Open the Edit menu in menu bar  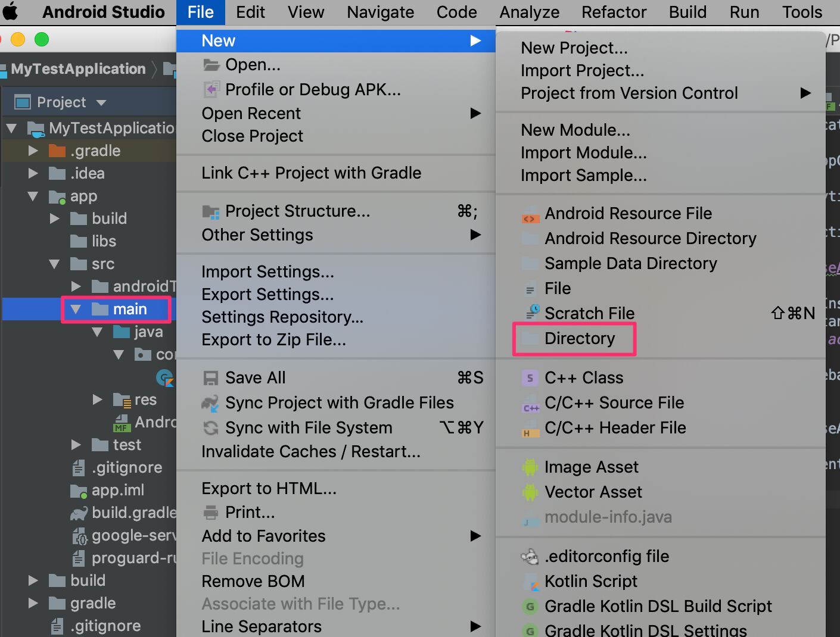(250, 13)
